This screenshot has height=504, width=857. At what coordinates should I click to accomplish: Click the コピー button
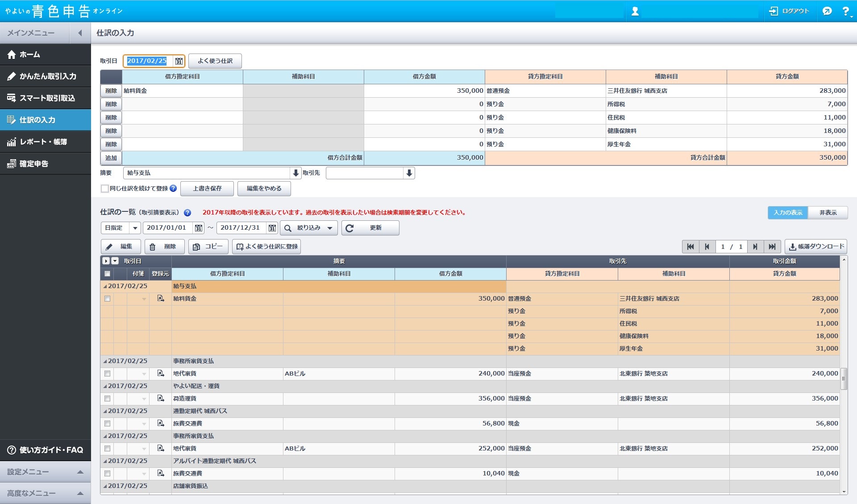pyautogui.click(x=208, y=247)
